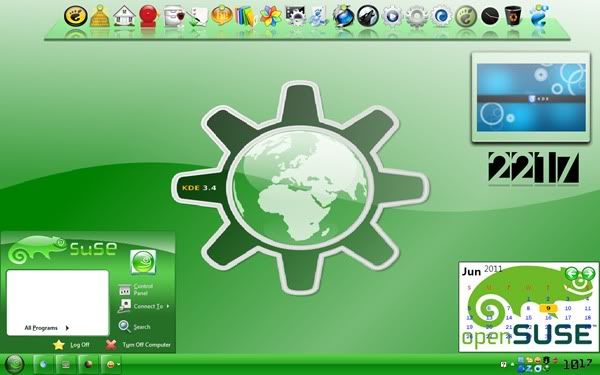Image resolution: width=600 pixels, height=375 pixels.
Task: Launch the colorful pinwheel flower dock icon
Action: coord(270,17)
